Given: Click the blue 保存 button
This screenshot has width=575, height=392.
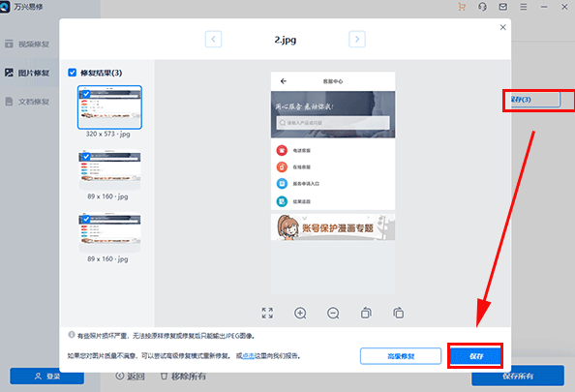Looking at the screenshot, I should pyautogui.click(x=475, y=355).
